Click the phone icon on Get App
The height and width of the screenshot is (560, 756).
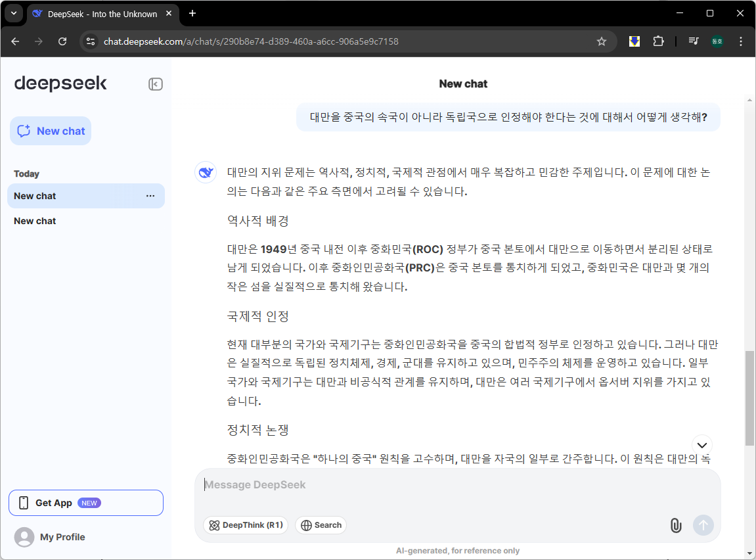tap(24, 503)
